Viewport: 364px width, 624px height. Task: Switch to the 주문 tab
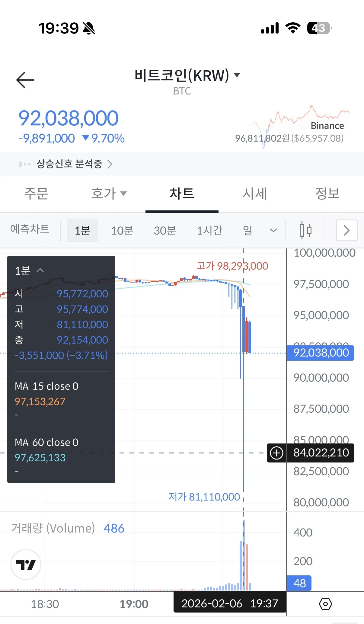[x=36, y=194]
